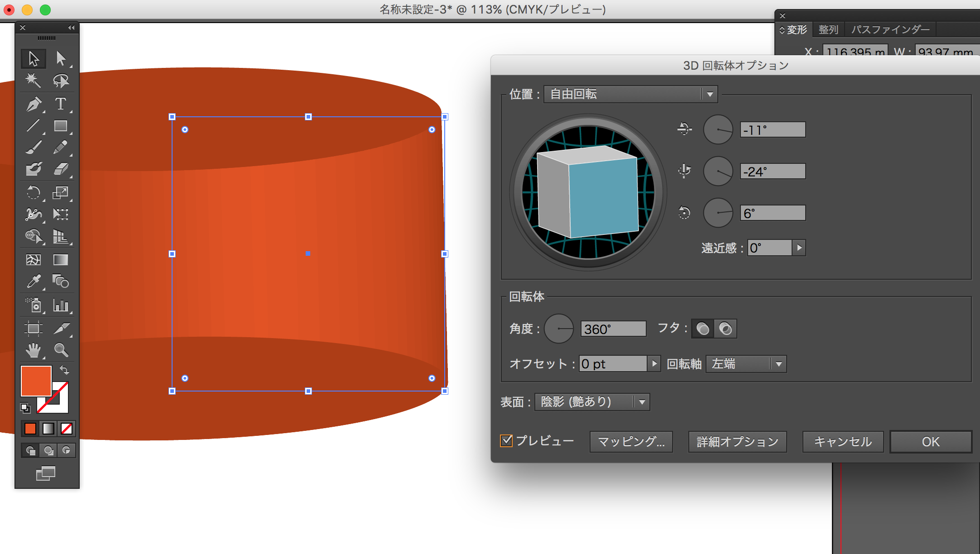
Task: Select the Direct Selection tool
Action: coord(61,58)
